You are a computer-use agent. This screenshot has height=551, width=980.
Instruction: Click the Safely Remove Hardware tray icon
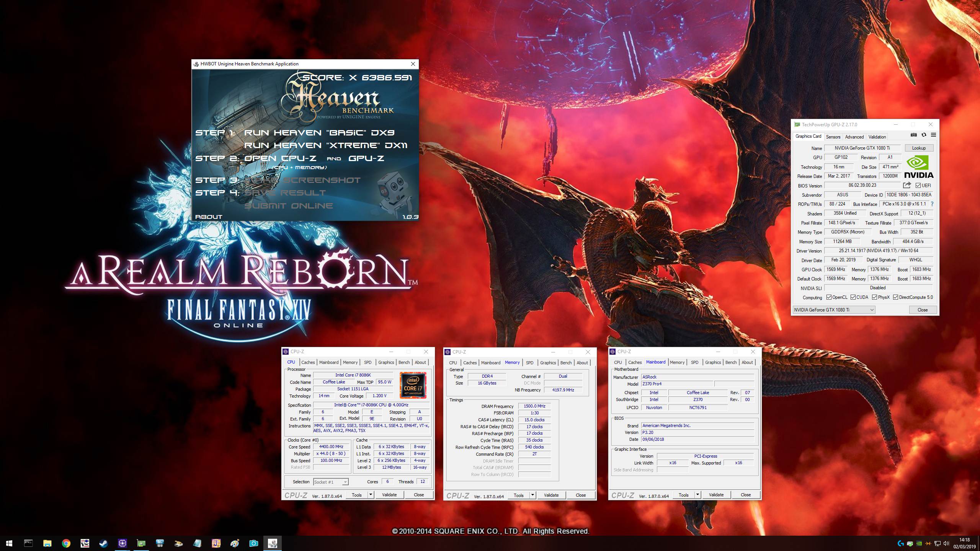[910, 543]
